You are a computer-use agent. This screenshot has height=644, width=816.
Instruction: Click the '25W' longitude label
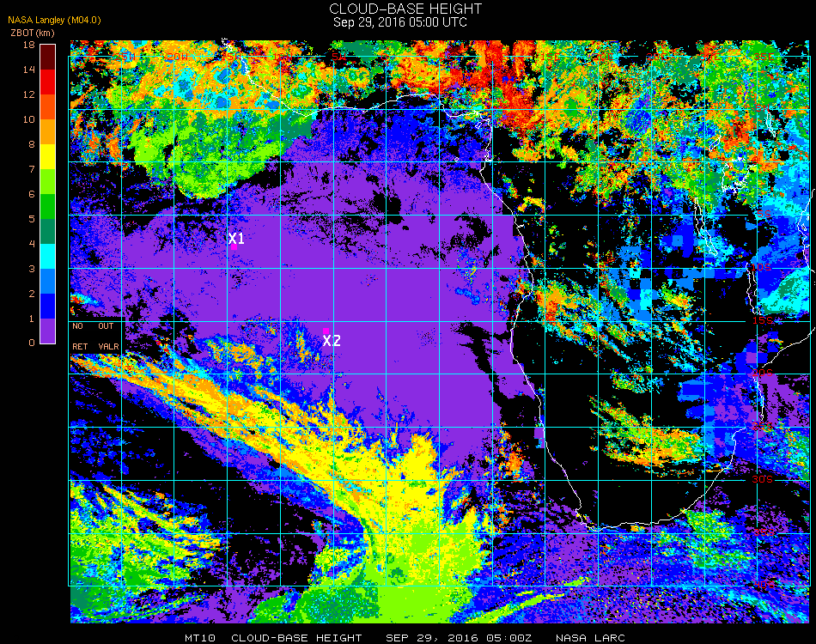(x=125, y=56)
